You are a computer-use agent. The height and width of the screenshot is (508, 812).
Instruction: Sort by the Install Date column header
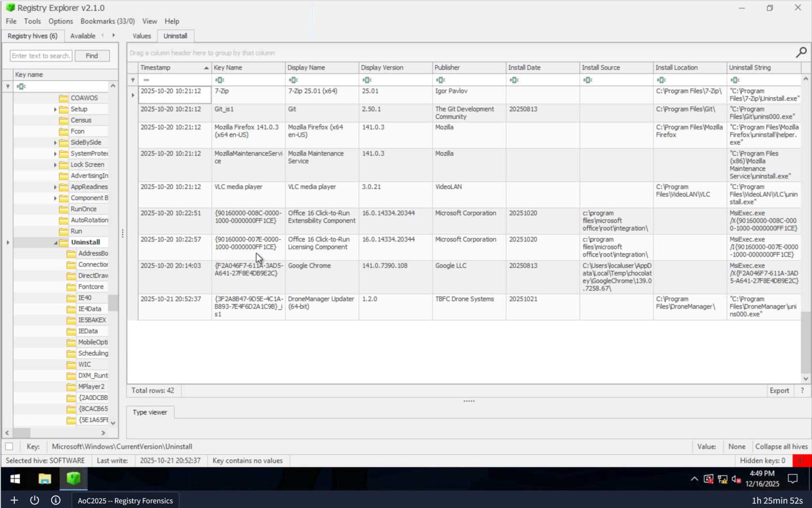tap(543, 68)
